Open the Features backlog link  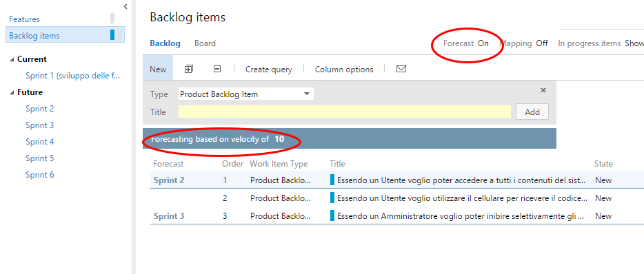pyautogui.click(x=24, y=19)
